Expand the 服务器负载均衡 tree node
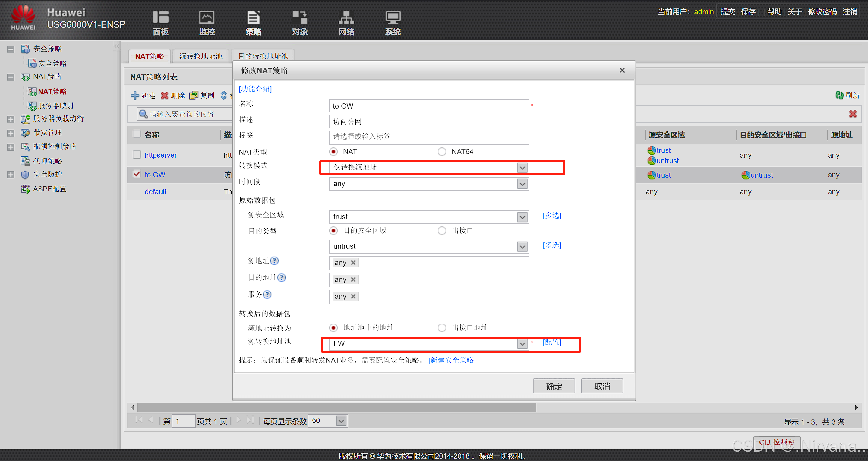This screenshot has height=461, width=868. (11, 119)
